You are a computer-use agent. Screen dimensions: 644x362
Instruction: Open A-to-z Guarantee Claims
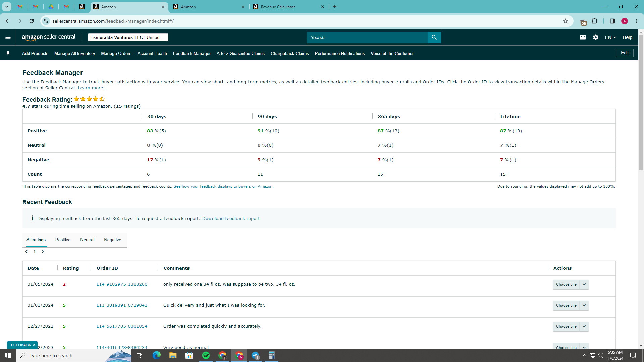coord(240,53)
